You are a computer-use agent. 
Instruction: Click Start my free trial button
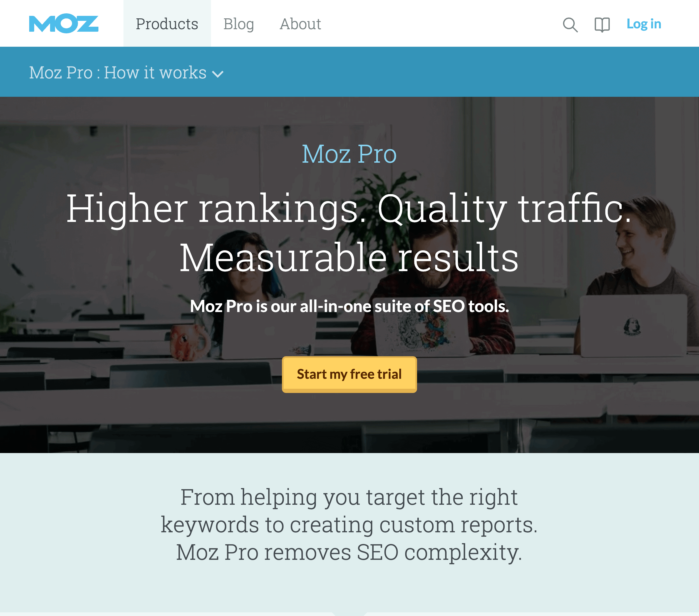[x=349, y=374]
